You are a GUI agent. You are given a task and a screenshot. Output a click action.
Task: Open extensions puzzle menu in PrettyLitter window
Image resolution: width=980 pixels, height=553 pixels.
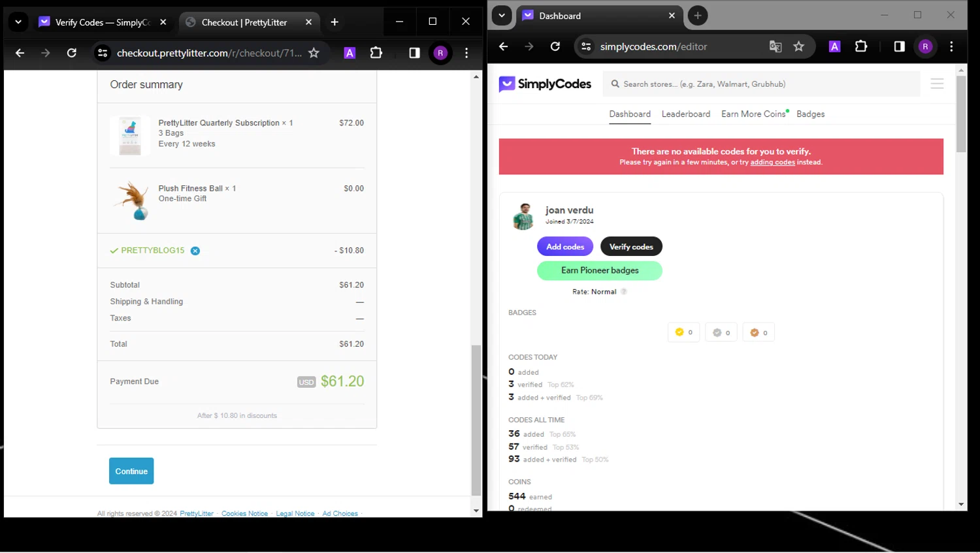click(x=376, y=53)
